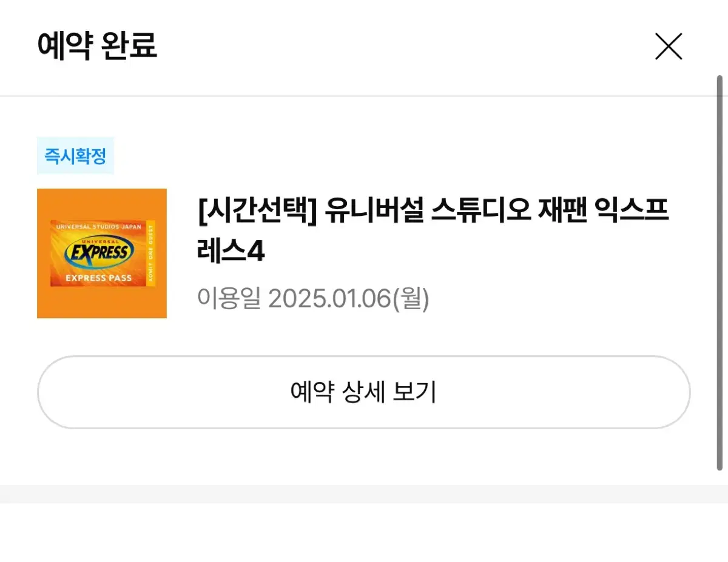Image resolution: width=728 pixels, height=562 pixels.
Task: Tap the gray divider band below the card
Action: pyautogui.click(x=364, y=493)
